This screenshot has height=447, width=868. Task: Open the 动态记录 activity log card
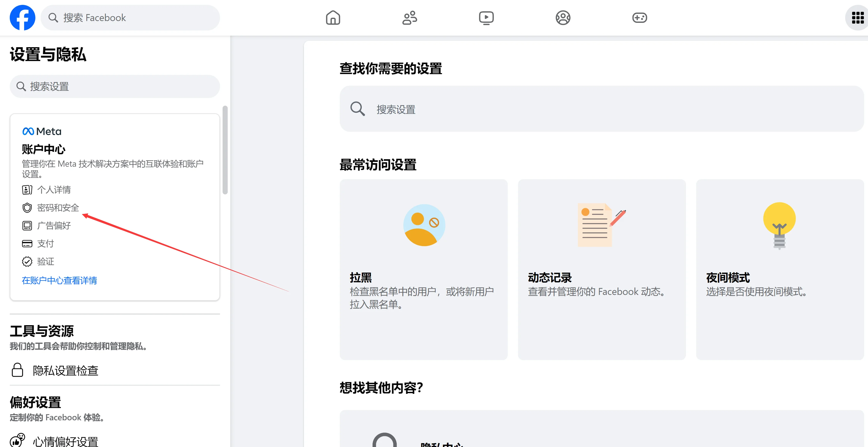click(x=602, y=269)
